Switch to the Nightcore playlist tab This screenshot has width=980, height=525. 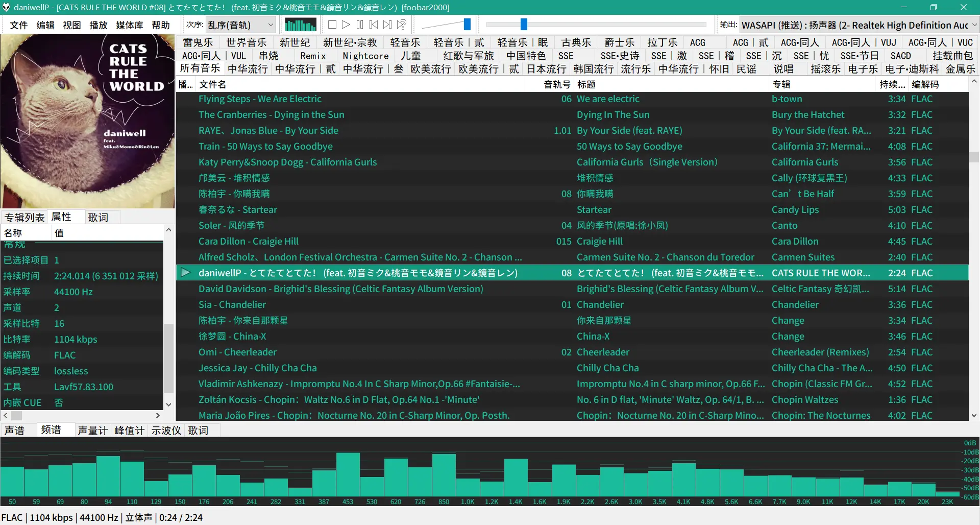[x=365, y=56]
